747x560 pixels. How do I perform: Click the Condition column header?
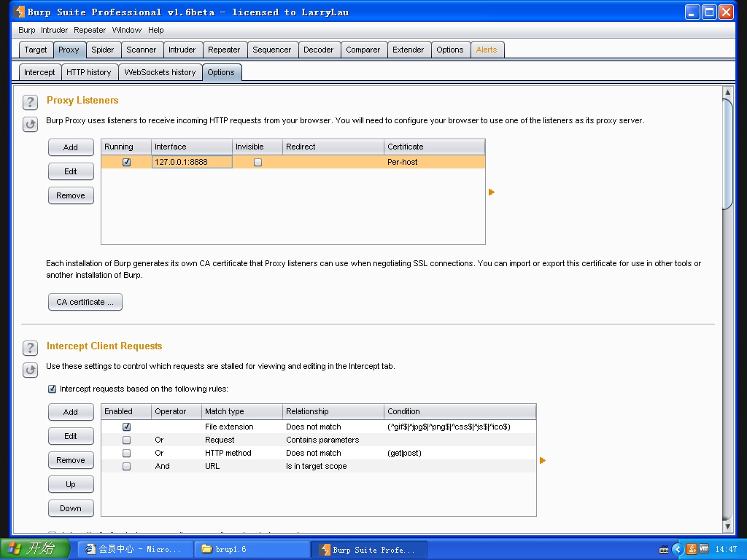[460, 411]
